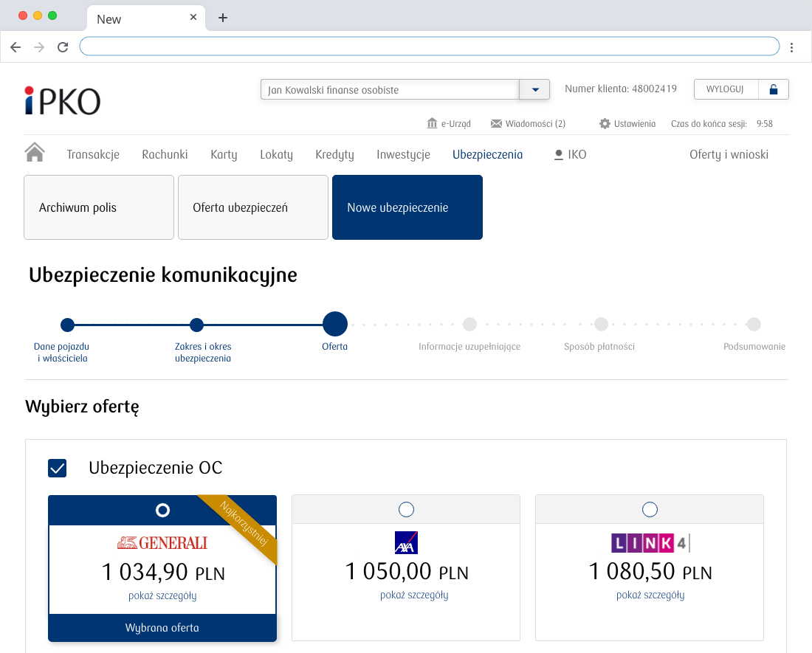The height and width of the screenshot is (653, 812).
Task: Click the price 1 034,90 PLN
Action: pos(163,573)
